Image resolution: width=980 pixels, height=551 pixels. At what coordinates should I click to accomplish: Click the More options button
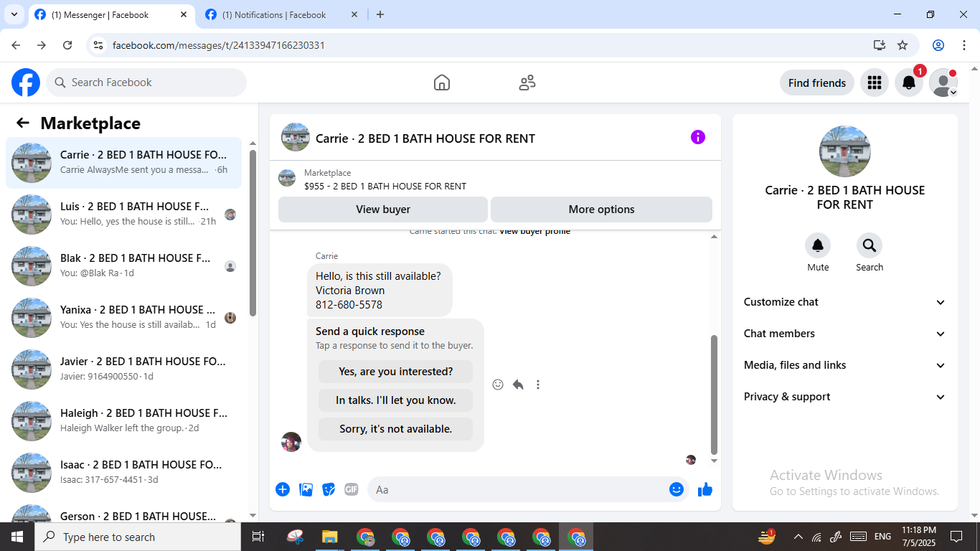tap(601, 209)
